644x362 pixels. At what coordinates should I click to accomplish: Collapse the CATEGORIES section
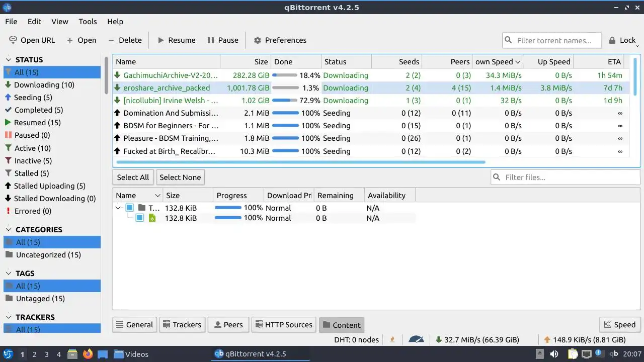(x=8, y=229)
